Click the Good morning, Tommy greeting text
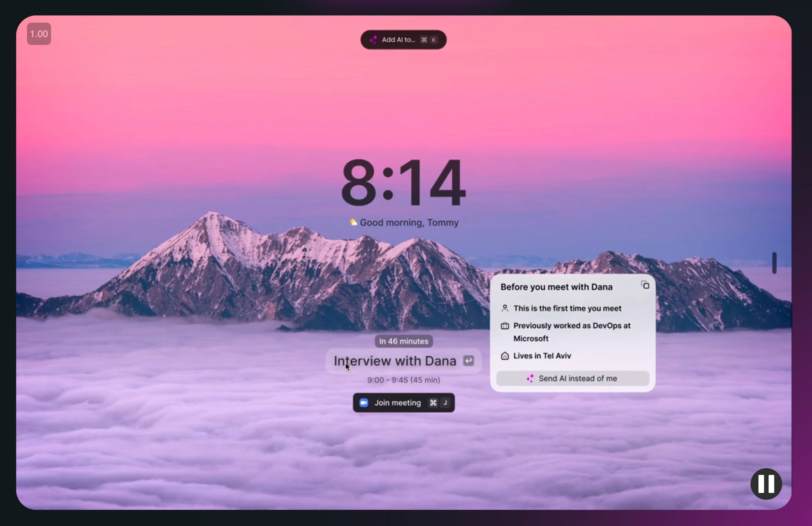The width and height of the screenshot is (812, 526). (409, 223)
